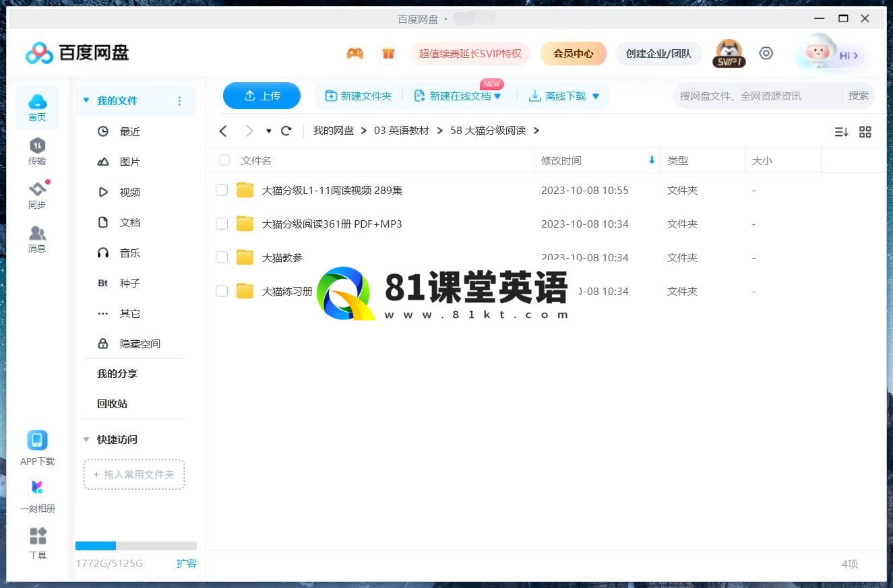Open folder icon of 大猫练习册
Image resolution: width=893 pixels, height=588 pixels.
(245, 291)
